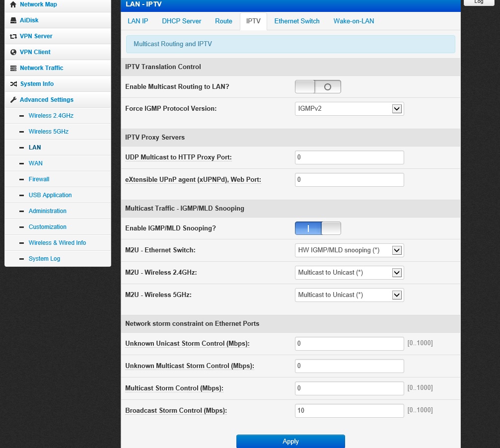Screen dimensions: 500x448
Task: Focus Unknown Unicast Storm Control field
Action: tap(349, 344)
